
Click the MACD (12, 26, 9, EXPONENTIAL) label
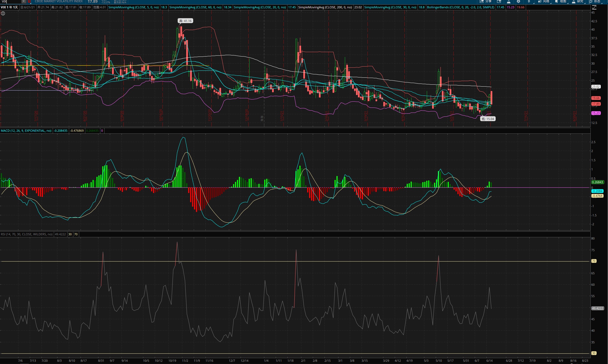(x=26, y=131)
